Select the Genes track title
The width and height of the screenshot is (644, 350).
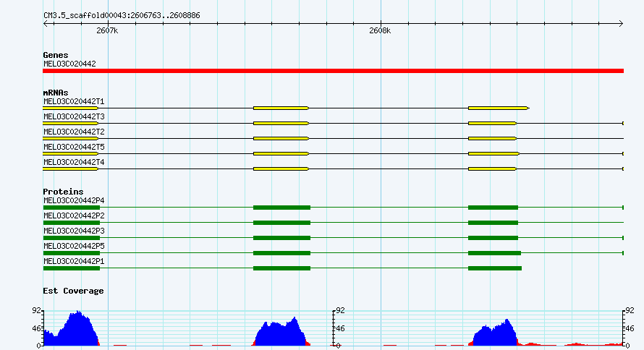tap(56, 55)
